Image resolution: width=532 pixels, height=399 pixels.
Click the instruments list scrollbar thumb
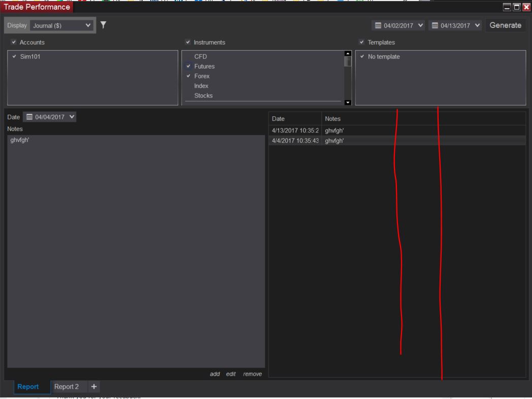[347, 61]
